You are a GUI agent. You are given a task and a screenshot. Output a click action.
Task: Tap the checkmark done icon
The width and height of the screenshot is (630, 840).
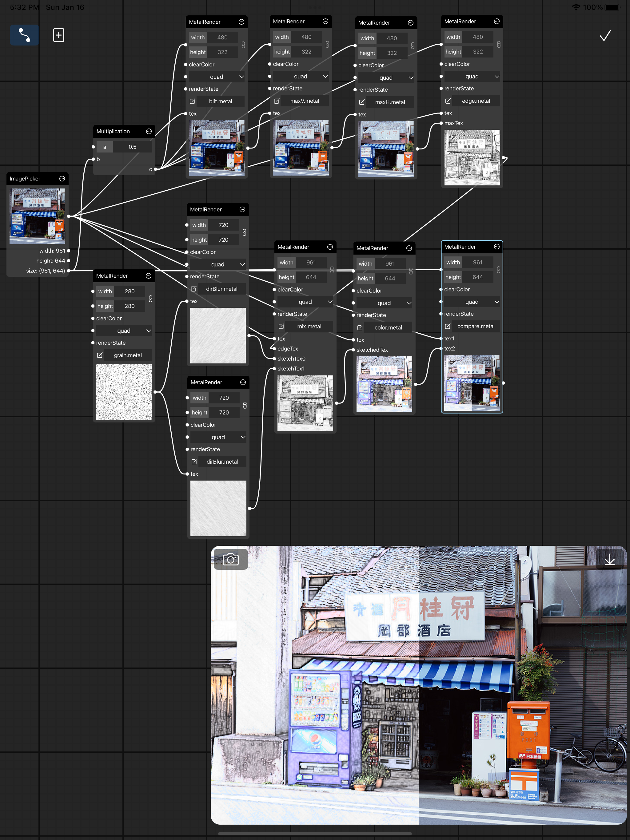[x=605, y=35]
